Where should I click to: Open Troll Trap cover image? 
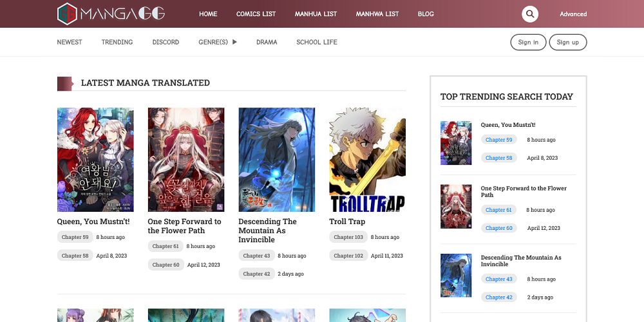click(367, 160)
